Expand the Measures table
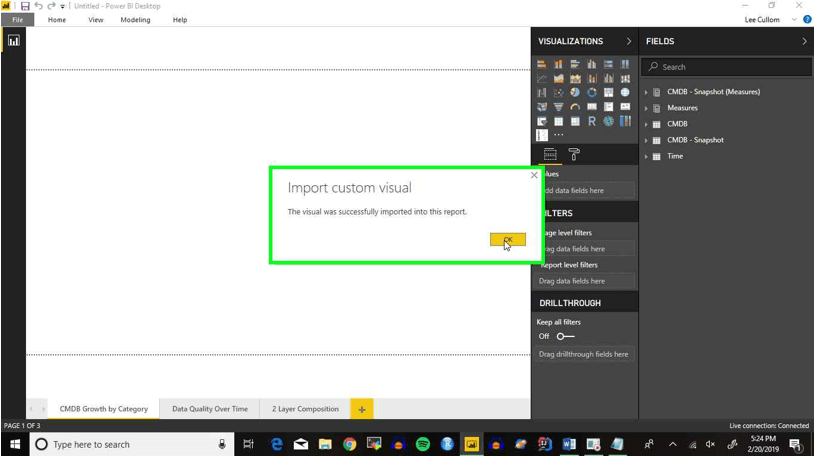 coord(646,108)
